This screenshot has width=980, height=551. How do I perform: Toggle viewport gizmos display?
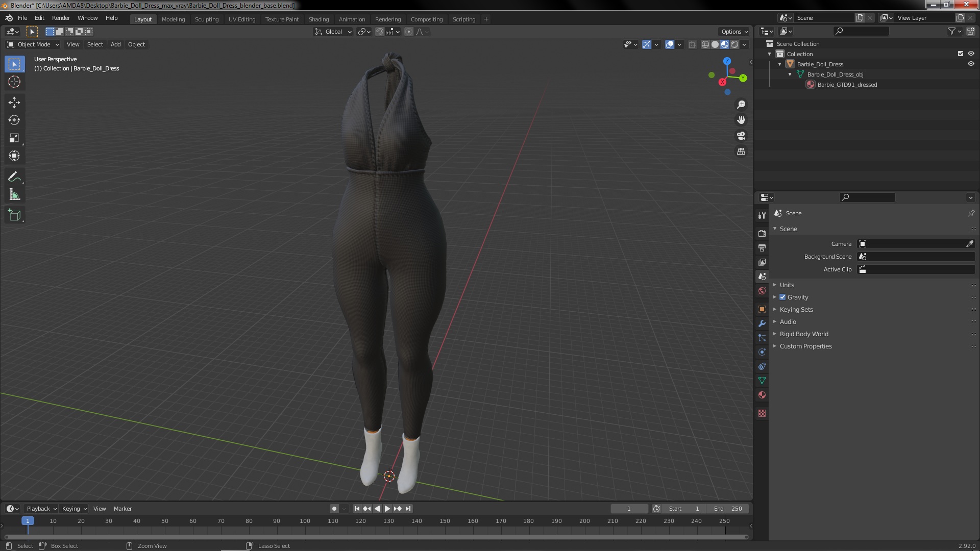(x=647, y=44)
